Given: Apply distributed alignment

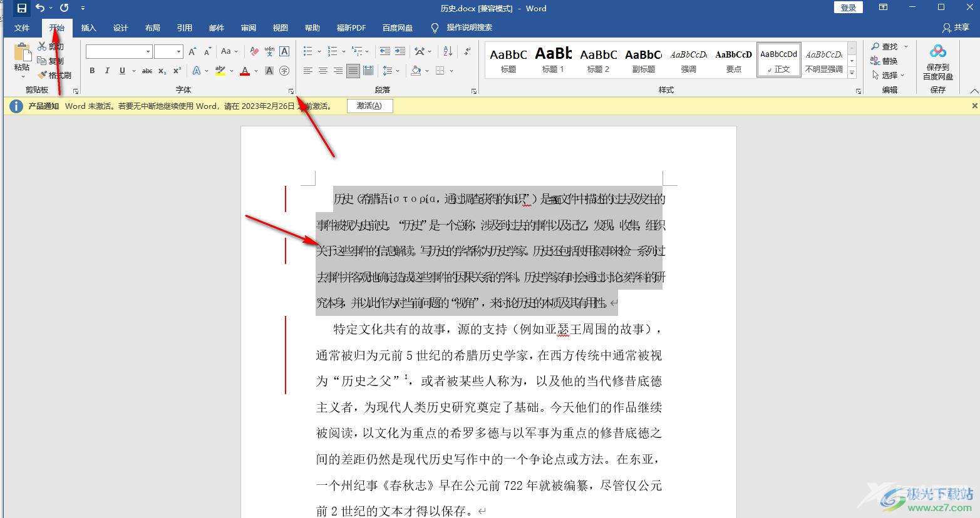Looking at the screenshot, I should click(x=368, y=71).
